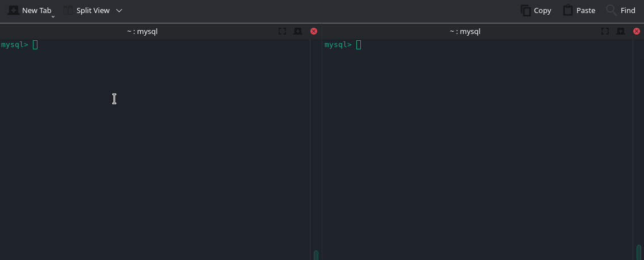Detach the left mysql pane into new tab
The width and height of the screenshot is (644, 260).
point(298,31)
